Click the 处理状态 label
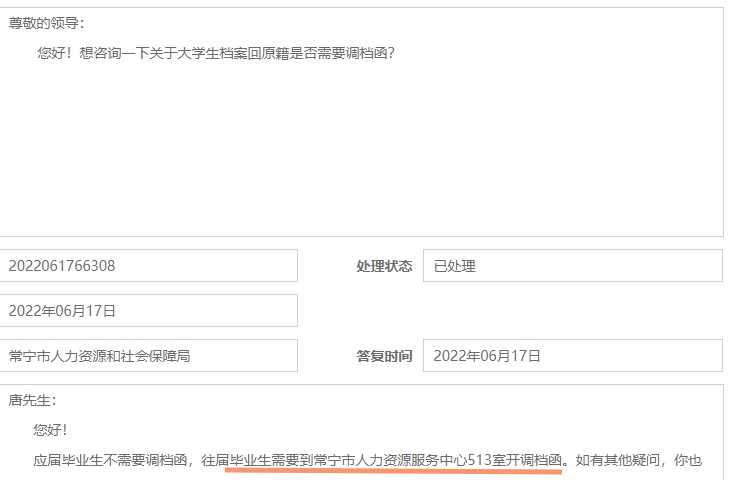The width and height of the screenshot is (732, 480). [384, 266]
